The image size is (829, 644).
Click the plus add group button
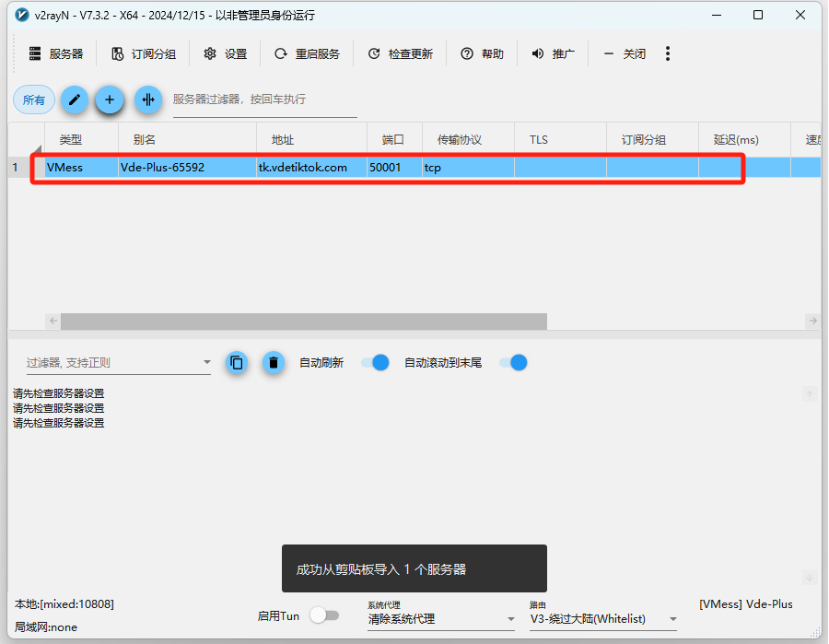point(110,100)
